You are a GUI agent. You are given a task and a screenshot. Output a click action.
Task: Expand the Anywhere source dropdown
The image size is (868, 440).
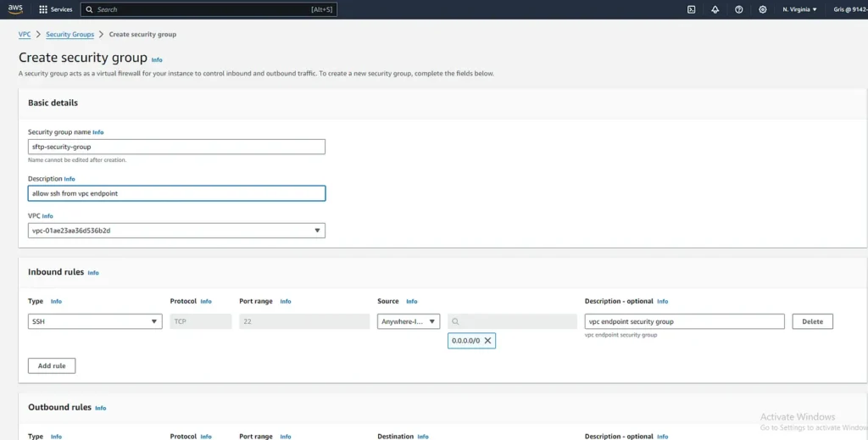(409, 321)
